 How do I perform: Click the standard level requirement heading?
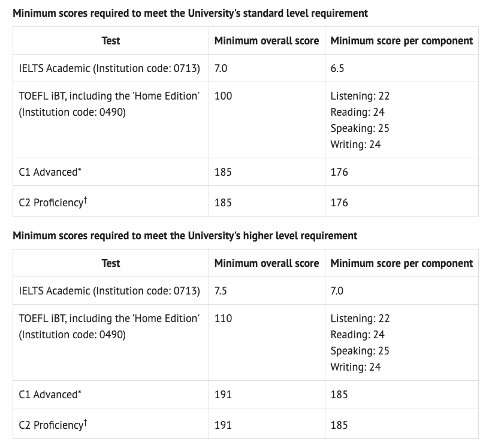click(190, 13)
